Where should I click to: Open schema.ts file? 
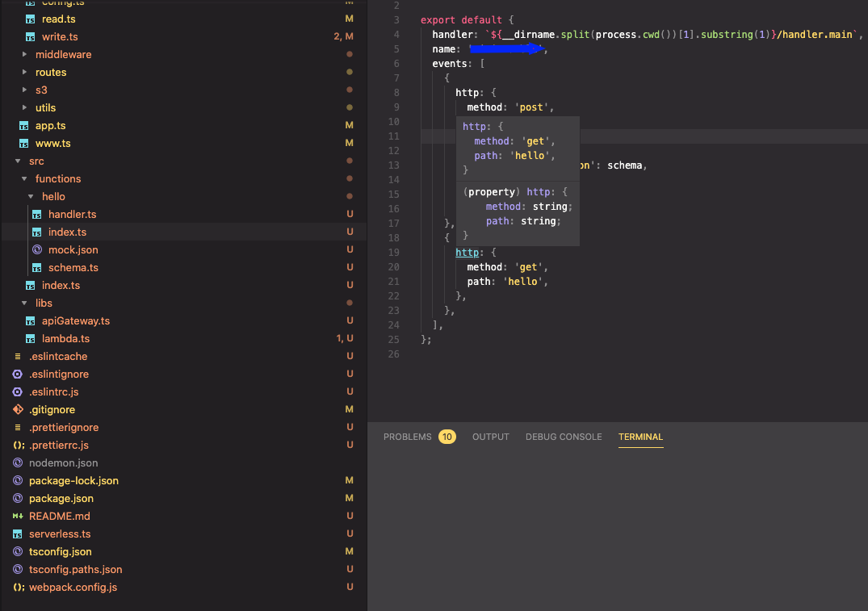tap(73, 267)
